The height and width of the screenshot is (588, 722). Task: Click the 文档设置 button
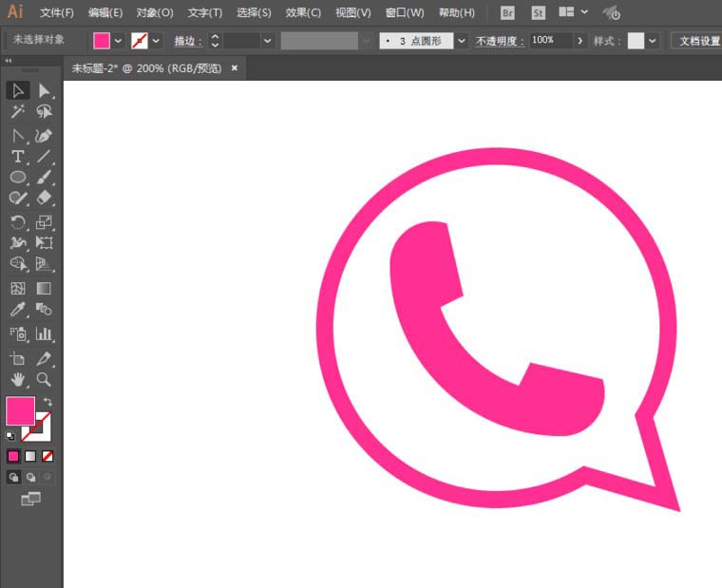point(698,41)
